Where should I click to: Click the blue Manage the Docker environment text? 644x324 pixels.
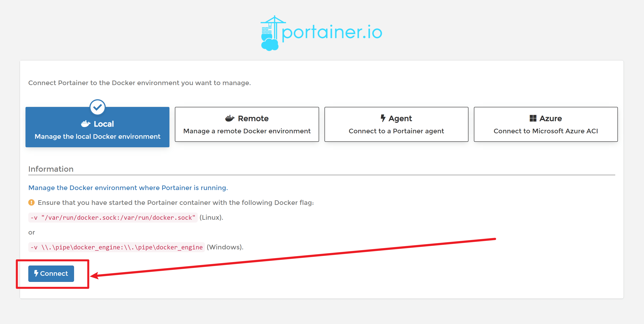pos(128,188)
